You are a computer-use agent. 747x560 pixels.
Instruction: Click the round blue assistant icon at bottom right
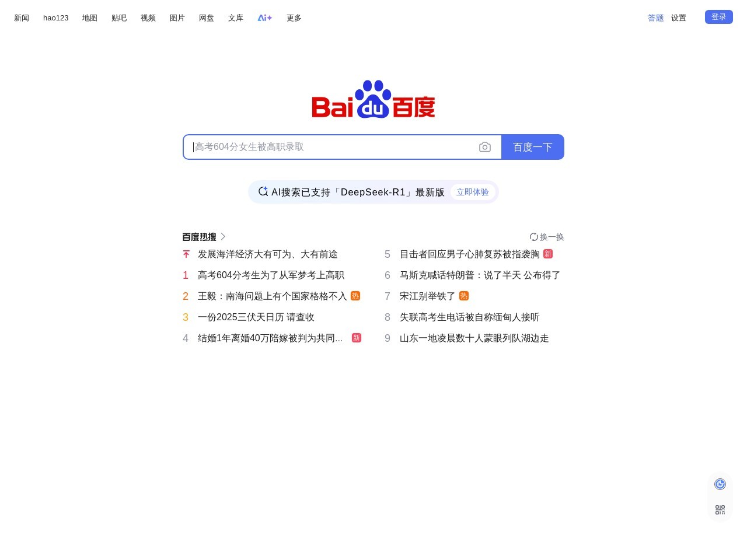point(720,484)
